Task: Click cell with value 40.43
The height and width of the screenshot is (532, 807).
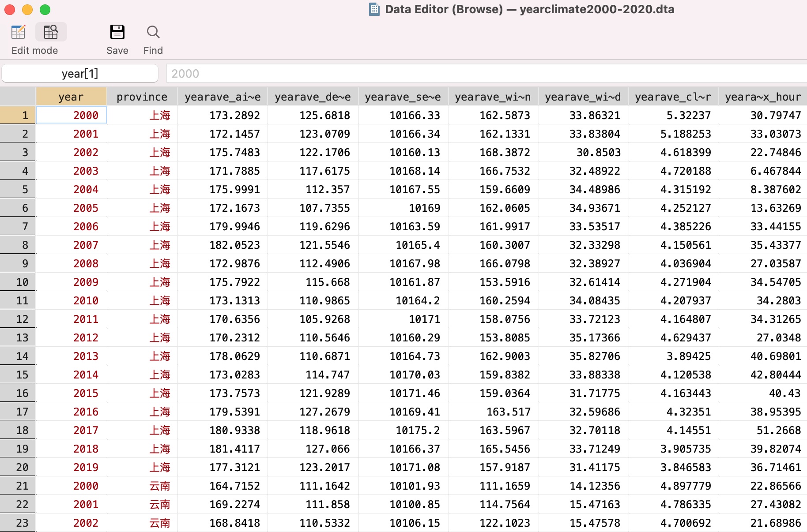Action: point(763,393)
